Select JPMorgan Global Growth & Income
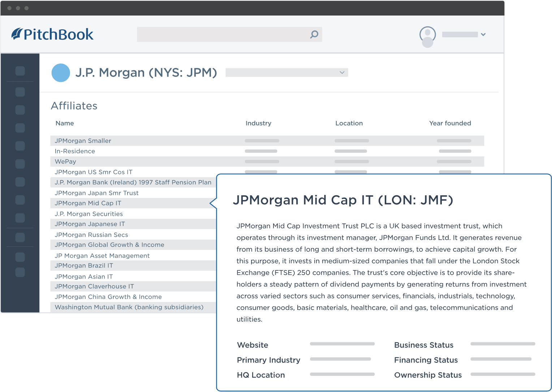Image resolution: width=552 pixels, height=392 pixels. pyautogui.click(x=133, y=245)
